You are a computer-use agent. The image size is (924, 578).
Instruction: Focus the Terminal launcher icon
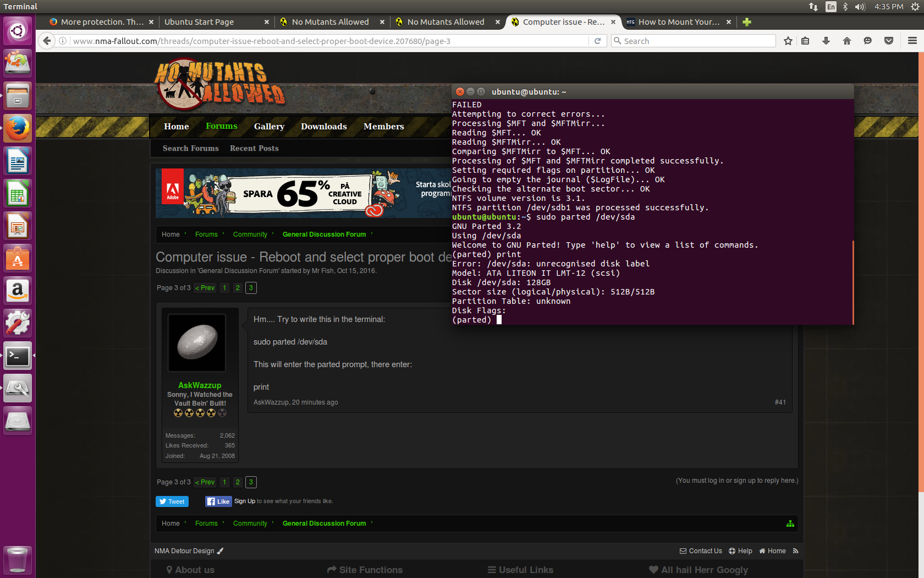[18, 356]
